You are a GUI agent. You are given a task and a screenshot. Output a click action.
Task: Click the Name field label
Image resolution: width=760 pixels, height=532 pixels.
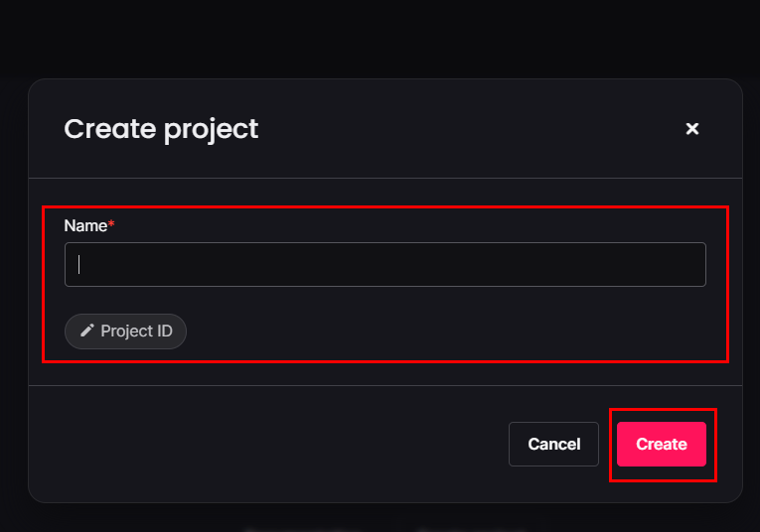85,226
